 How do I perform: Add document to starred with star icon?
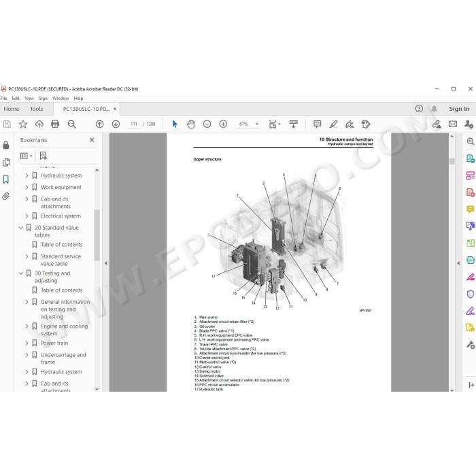click(23, 124)
